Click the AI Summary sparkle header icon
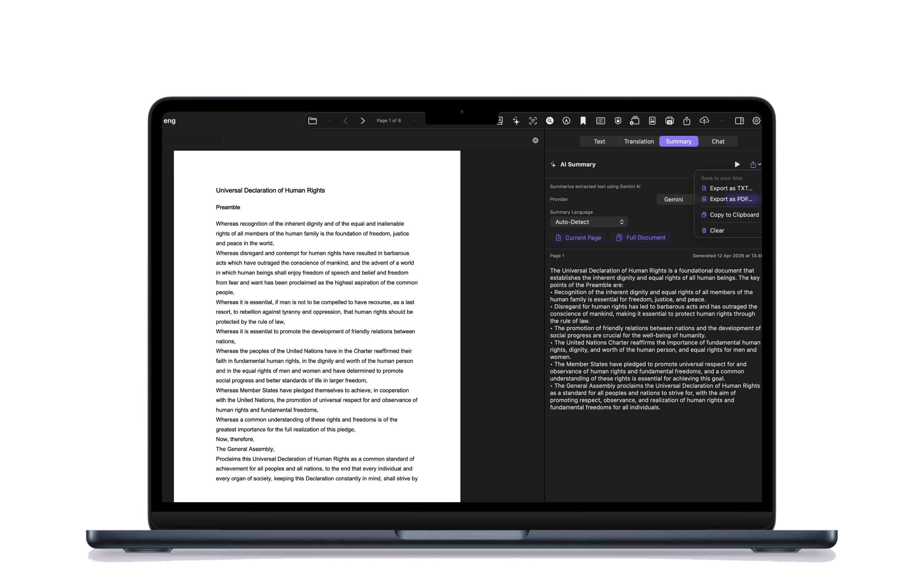This screenshot has width=924, height=578. pyautogui.click(x=553, y=164)
